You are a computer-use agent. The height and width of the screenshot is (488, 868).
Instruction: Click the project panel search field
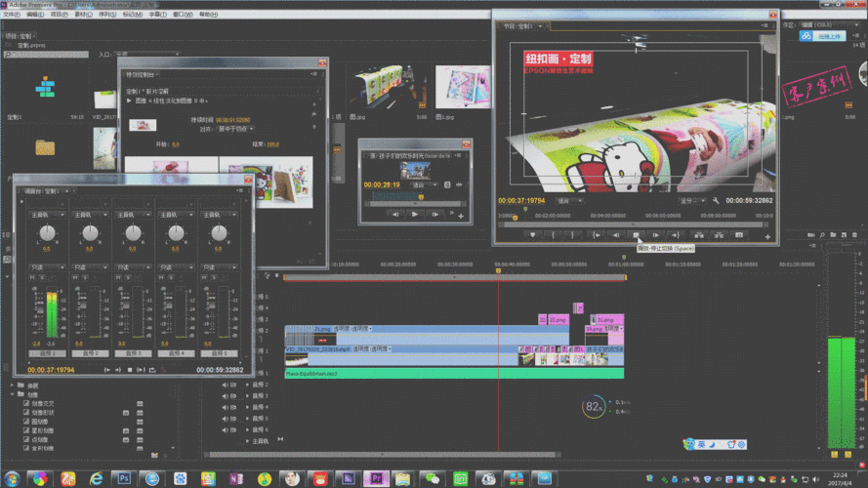tap(46, 55)
